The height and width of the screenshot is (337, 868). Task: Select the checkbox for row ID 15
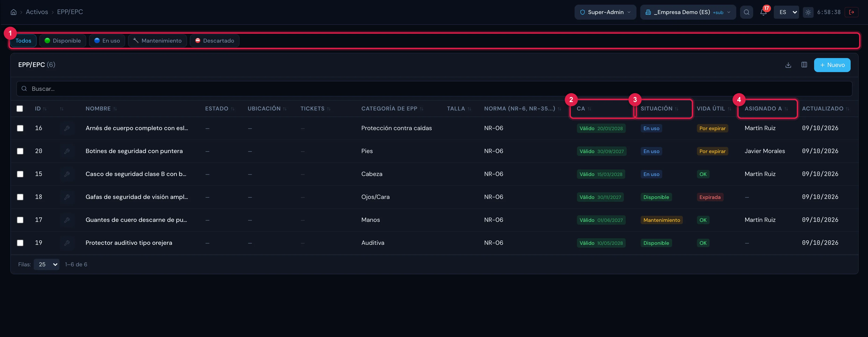(x=20, y=174)
